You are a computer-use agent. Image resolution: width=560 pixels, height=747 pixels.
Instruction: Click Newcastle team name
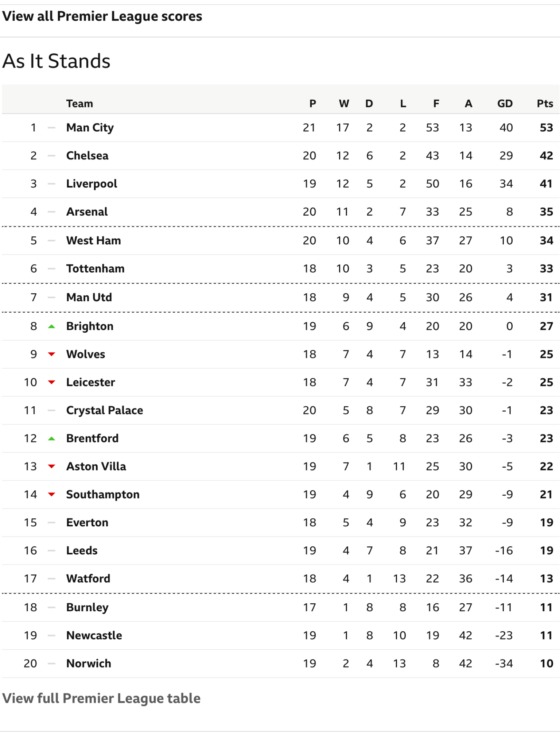94,635
